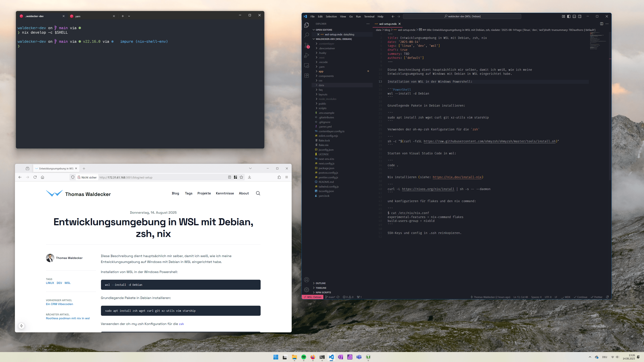The width and height of the screenshot is (644, 362).
Task: Open Firefox application hamburger menu
Action: click(286, 177)
